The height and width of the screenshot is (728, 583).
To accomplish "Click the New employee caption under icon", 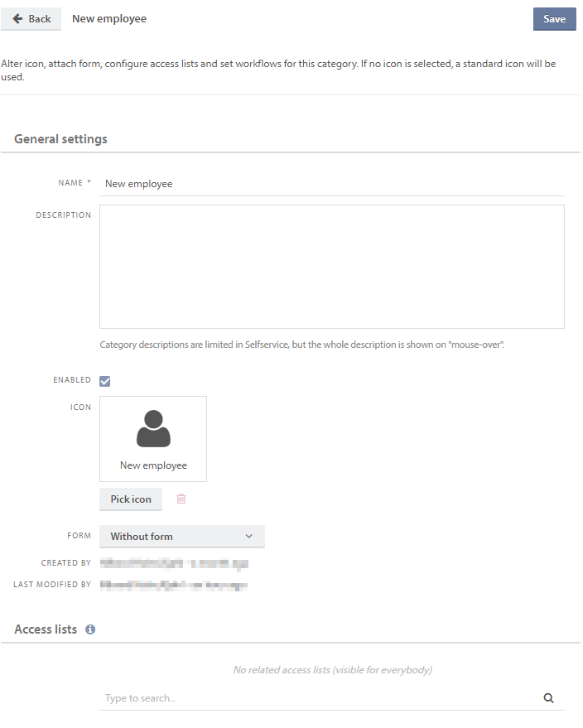I will [x=153, y=465].
